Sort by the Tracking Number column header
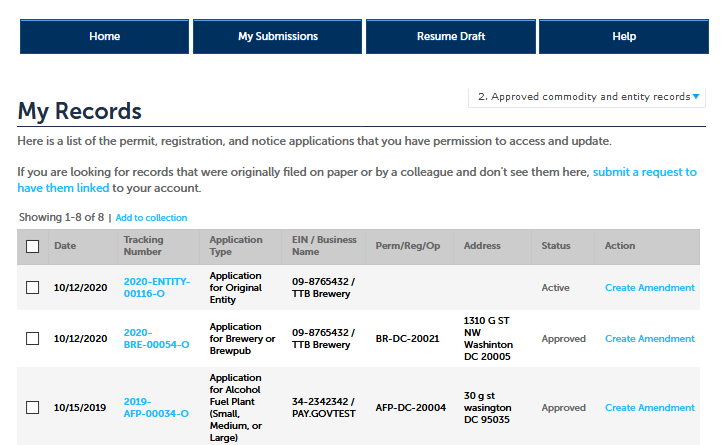This screenshot has height=445, width=728. point(143,246)
